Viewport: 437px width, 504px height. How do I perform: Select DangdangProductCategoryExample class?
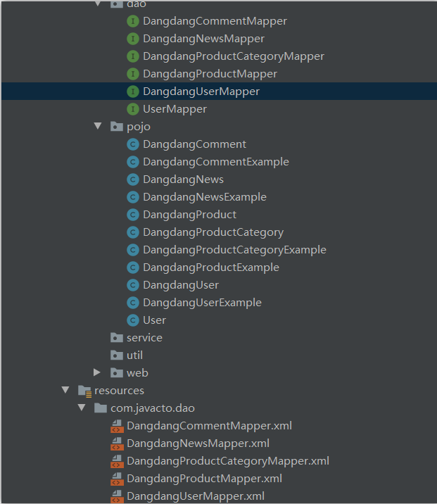point(234,250)
